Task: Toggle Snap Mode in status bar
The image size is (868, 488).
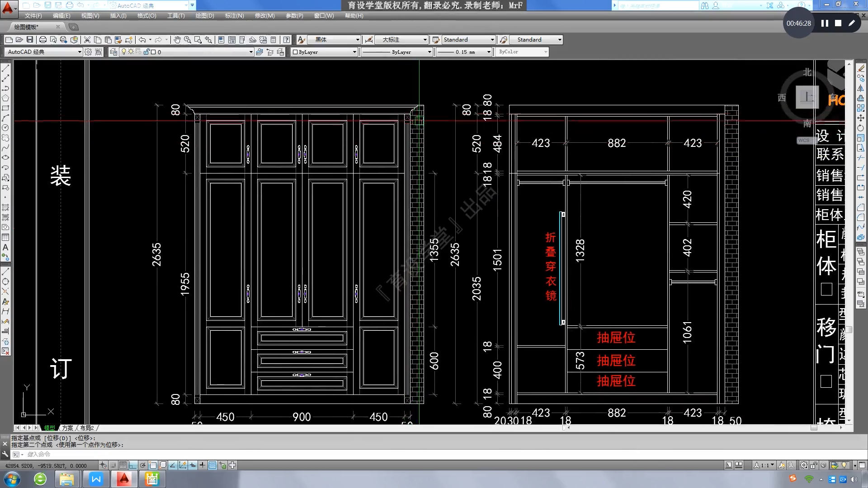Action: 113,465
